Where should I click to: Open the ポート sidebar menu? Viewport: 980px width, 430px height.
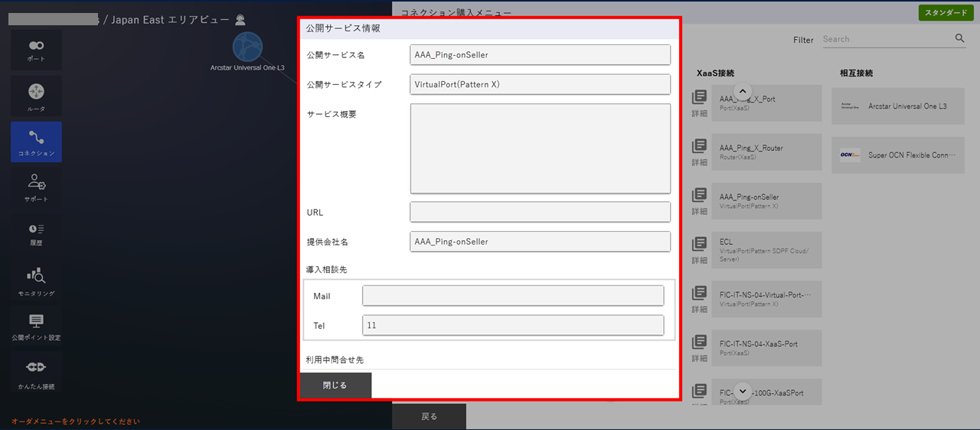pos(36,50)
